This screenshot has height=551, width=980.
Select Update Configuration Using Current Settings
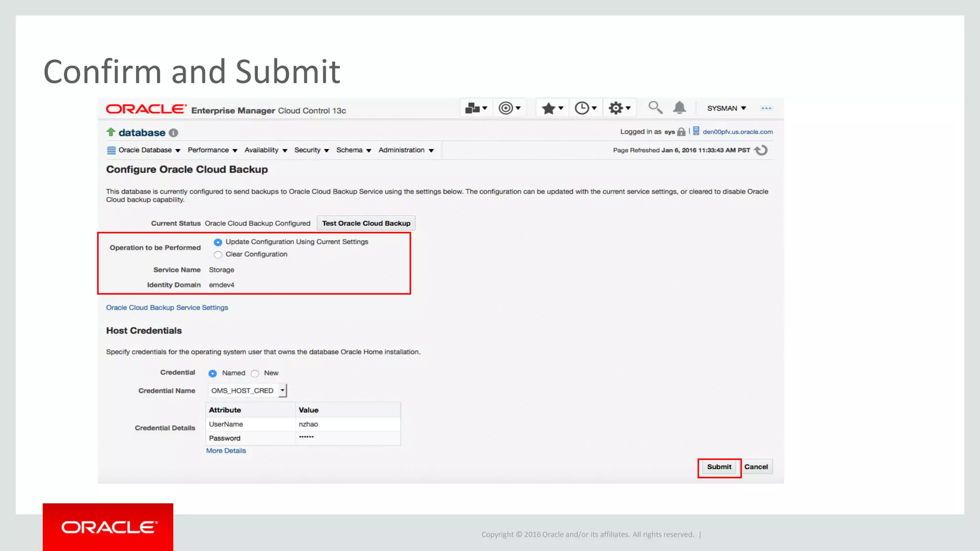point(218,242)
